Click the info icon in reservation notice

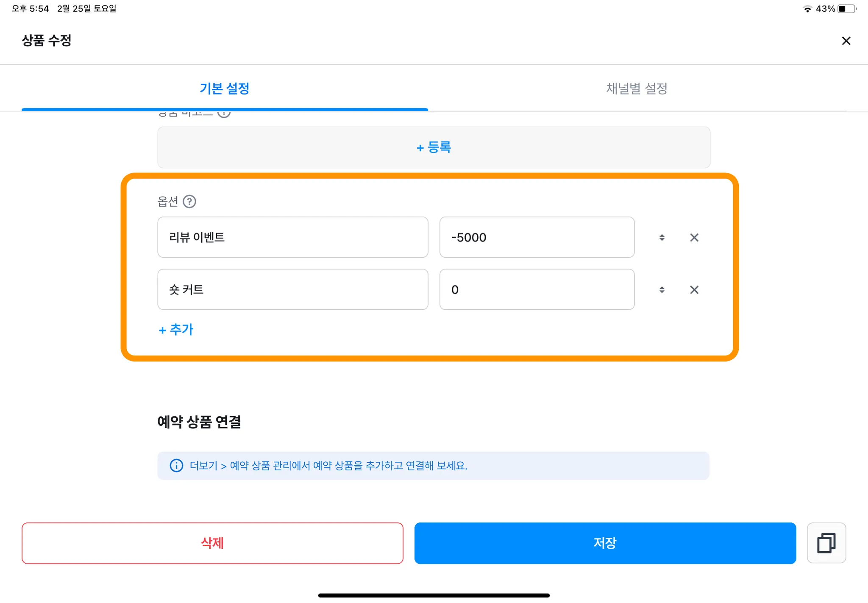coord(176,466)
